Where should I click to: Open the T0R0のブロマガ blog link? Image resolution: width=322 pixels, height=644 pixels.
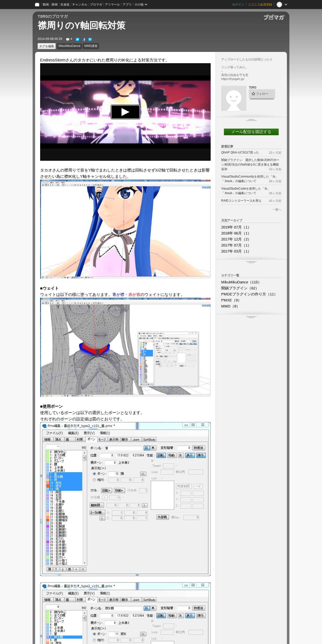(53, 17)
